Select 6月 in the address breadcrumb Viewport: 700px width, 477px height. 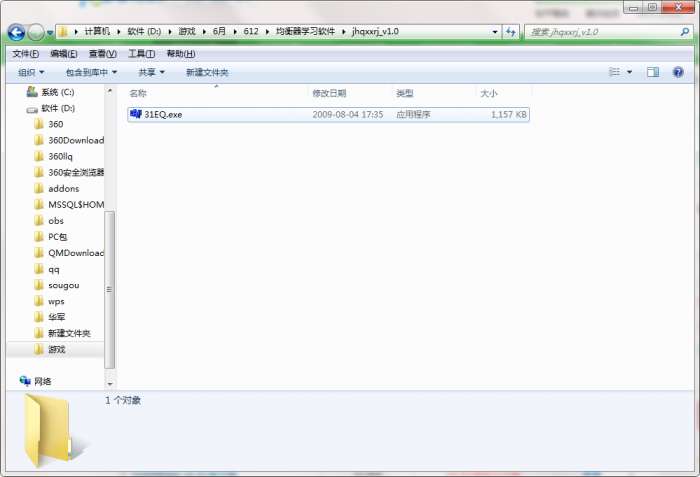pyautogui.click(x=219, y=31)
